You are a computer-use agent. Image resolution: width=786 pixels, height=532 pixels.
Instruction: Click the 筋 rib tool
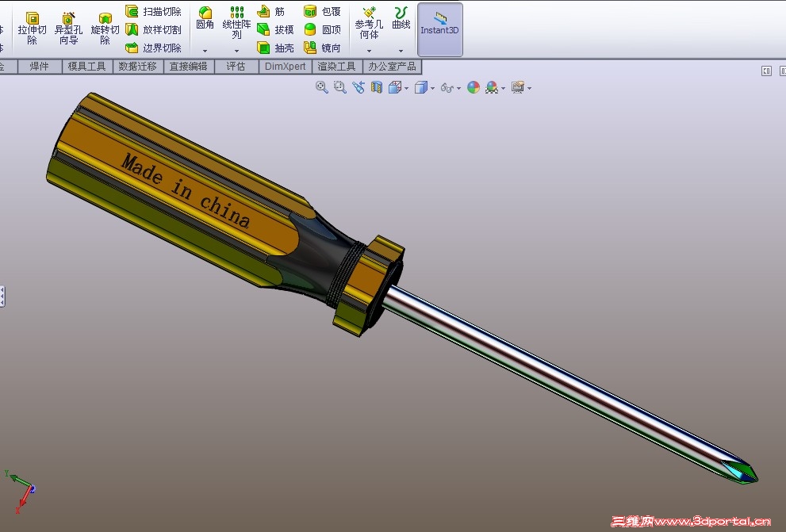pyautogui.click(x=271, y=11)
